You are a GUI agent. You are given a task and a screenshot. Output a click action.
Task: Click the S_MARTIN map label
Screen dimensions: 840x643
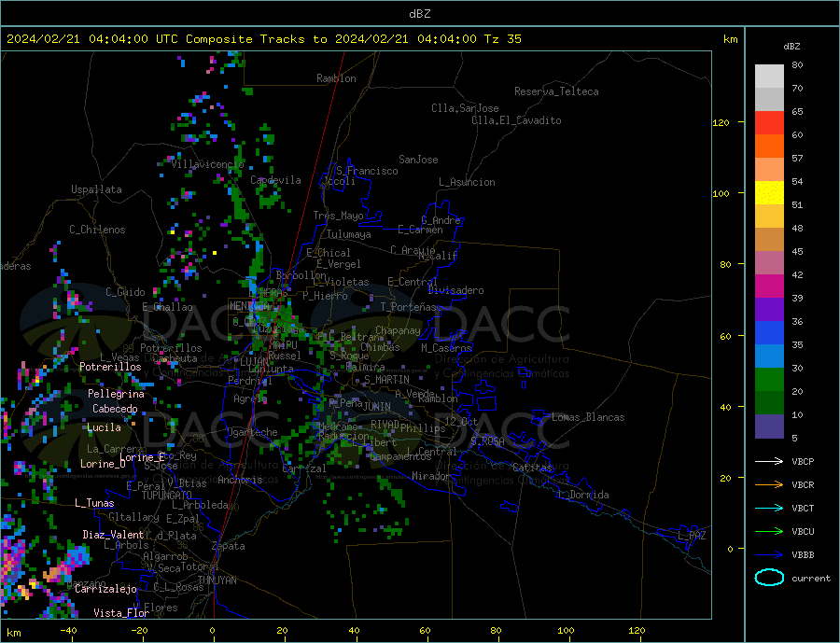pyautogui.click(x=386, y=380)
